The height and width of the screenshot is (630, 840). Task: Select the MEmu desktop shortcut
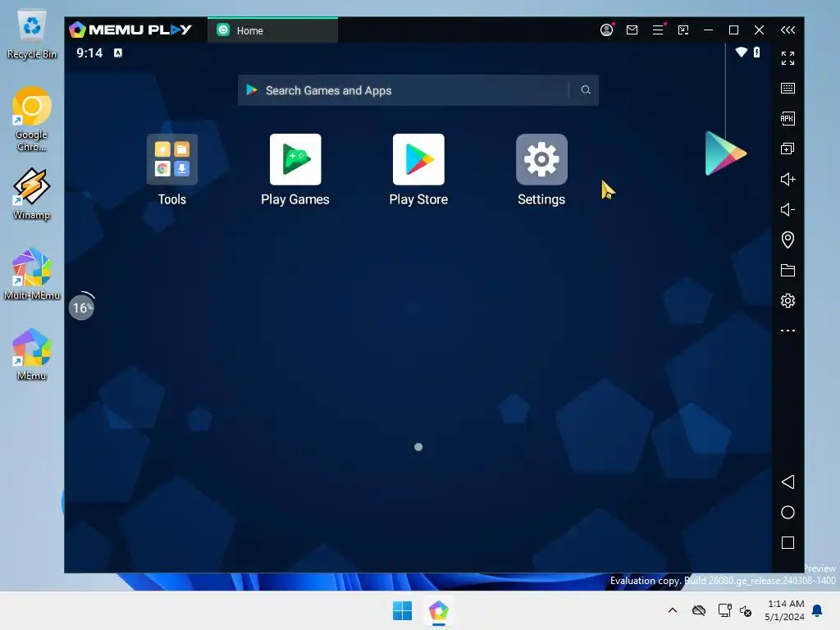click(32, 354)
